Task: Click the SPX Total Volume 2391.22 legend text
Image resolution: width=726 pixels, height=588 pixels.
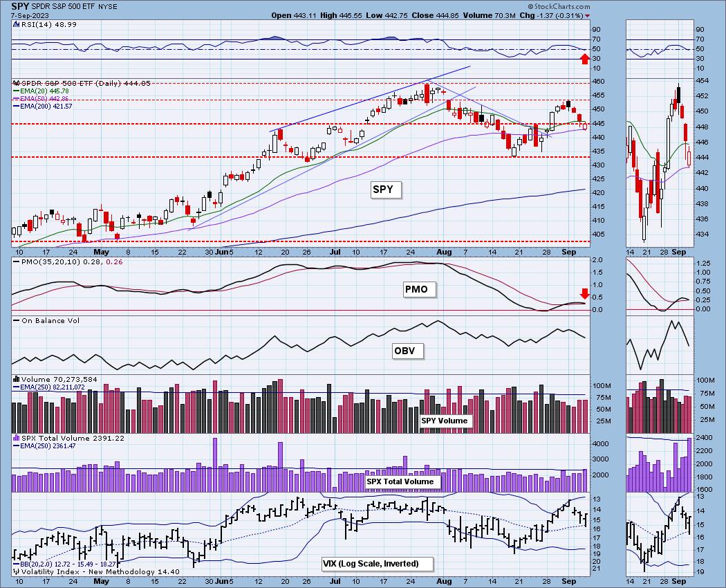Action: click(73, 438)
